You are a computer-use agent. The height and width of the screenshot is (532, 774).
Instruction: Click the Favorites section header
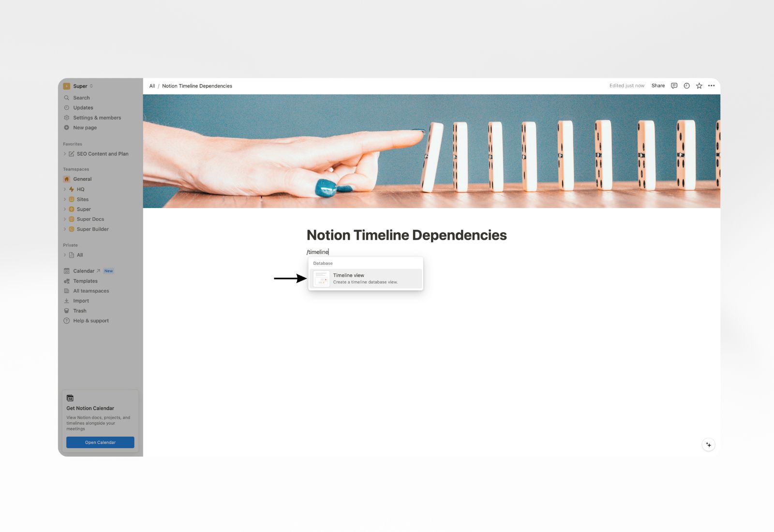73,144
